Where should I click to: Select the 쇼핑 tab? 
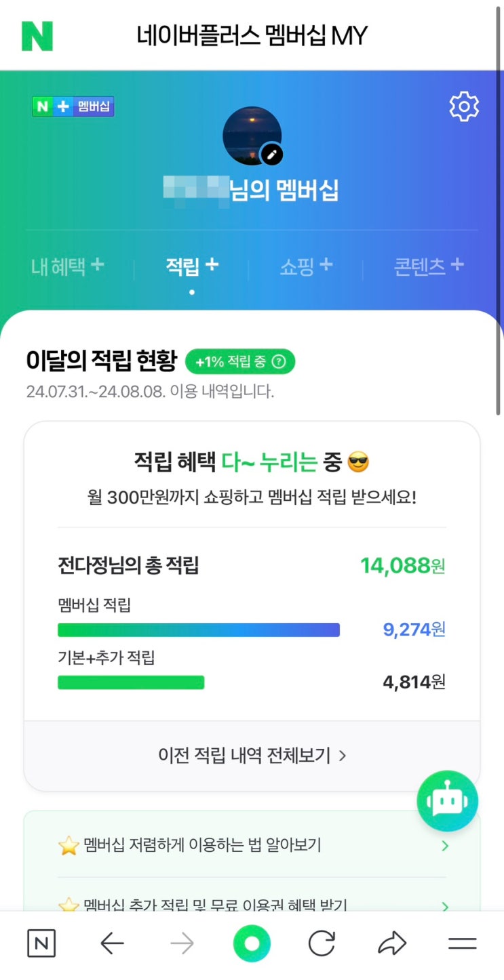pos(306,266)
